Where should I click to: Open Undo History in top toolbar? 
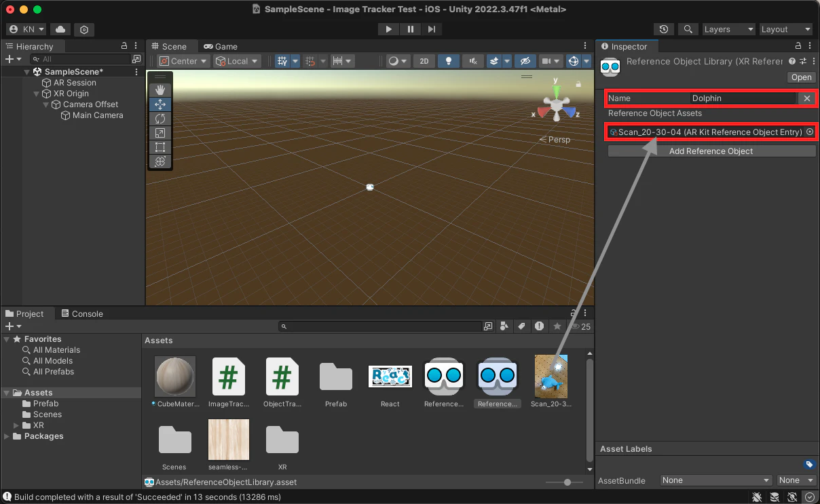pos(664,29)
